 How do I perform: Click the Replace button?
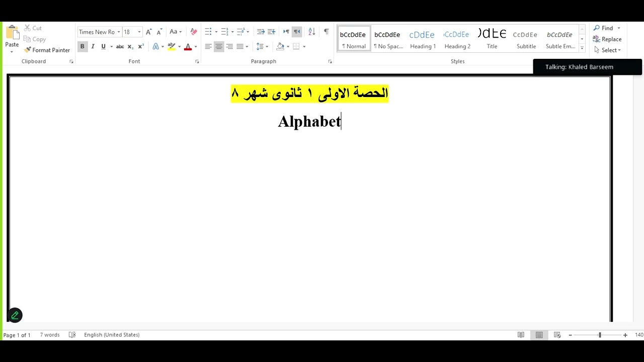(x=607, y=39)
